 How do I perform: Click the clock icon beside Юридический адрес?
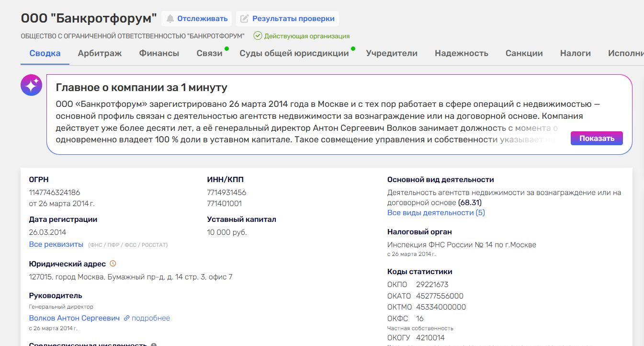click(113, 264)
